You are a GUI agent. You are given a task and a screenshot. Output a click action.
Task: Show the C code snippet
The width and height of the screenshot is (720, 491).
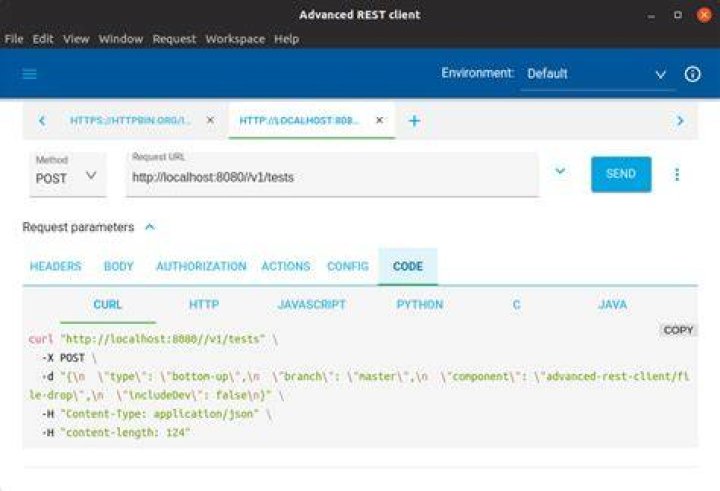coord(516,305)
